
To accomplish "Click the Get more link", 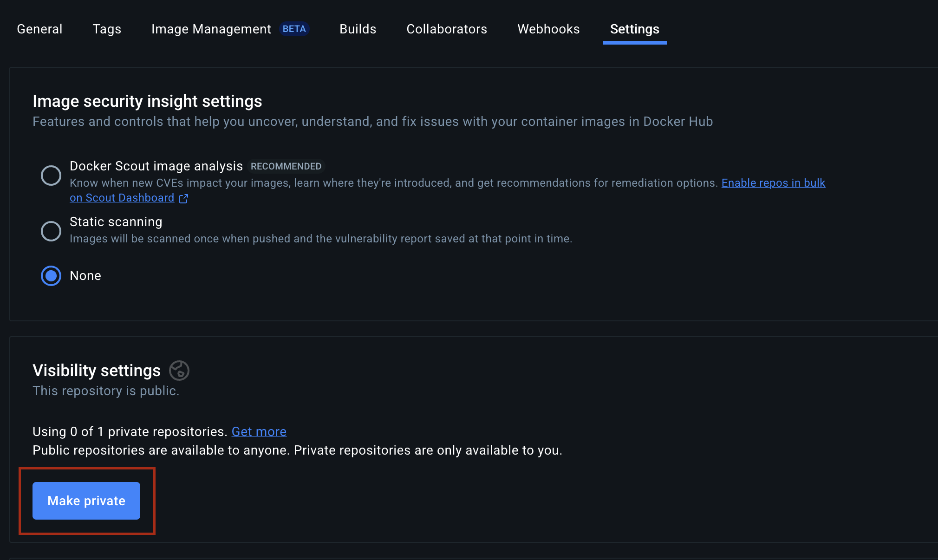I will click(259, 431).
